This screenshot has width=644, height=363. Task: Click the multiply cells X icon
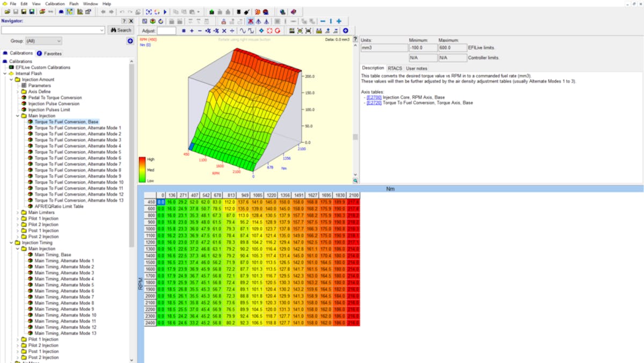224,31
